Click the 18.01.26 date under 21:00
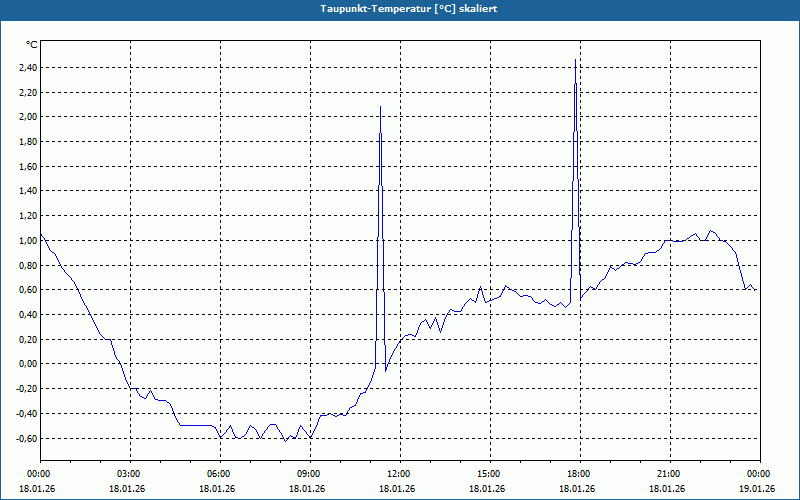The height and width of the screenshot is (500, 800). tap(667, 489)
